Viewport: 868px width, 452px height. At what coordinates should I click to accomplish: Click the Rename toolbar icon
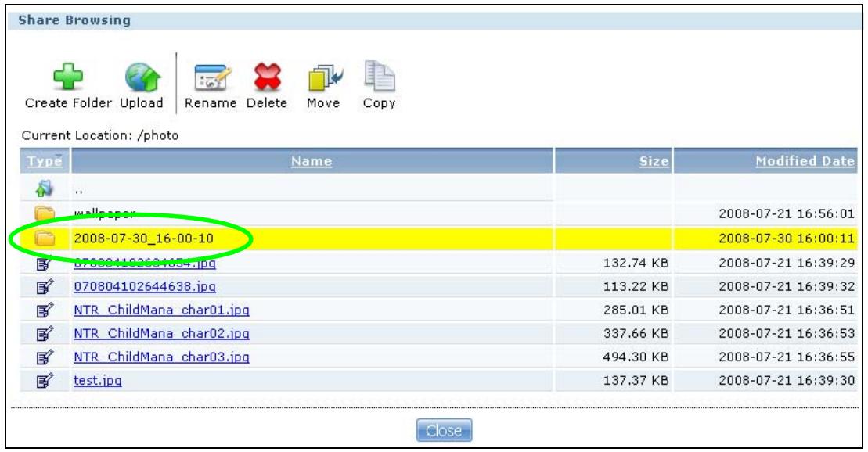pos(212,77)
